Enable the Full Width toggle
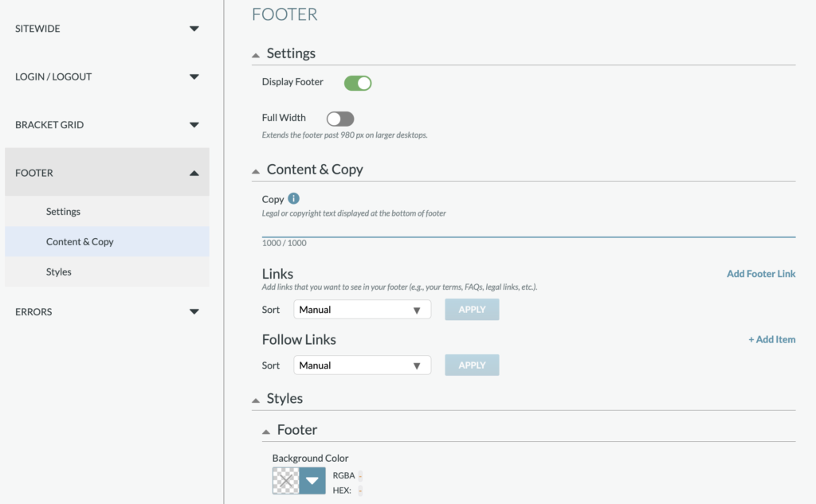816x504 pixels. pos(340,119)
